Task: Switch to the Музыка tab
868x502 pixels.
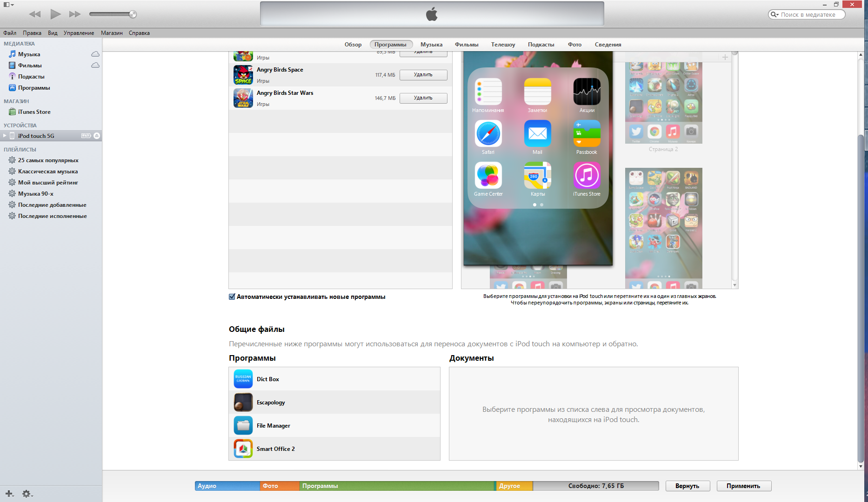Action: 431,45
